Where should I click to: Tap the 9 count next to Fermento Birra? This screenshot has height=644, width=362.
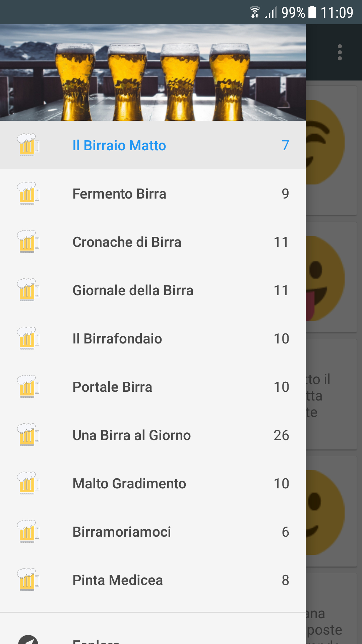pos(285,194)
